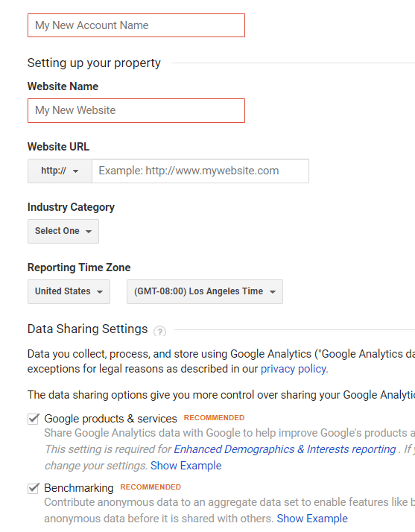Click into the My New Website field
Image resolution: width=415 pixels, height=532 pixels.
136,110
